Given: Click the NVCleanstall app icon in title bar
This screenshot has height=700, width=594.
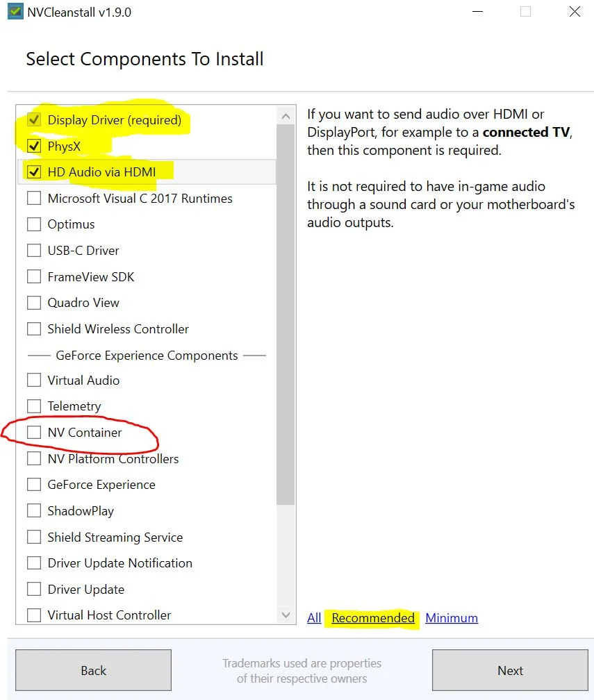Looking at the screenshot, I should click(15, 12).
